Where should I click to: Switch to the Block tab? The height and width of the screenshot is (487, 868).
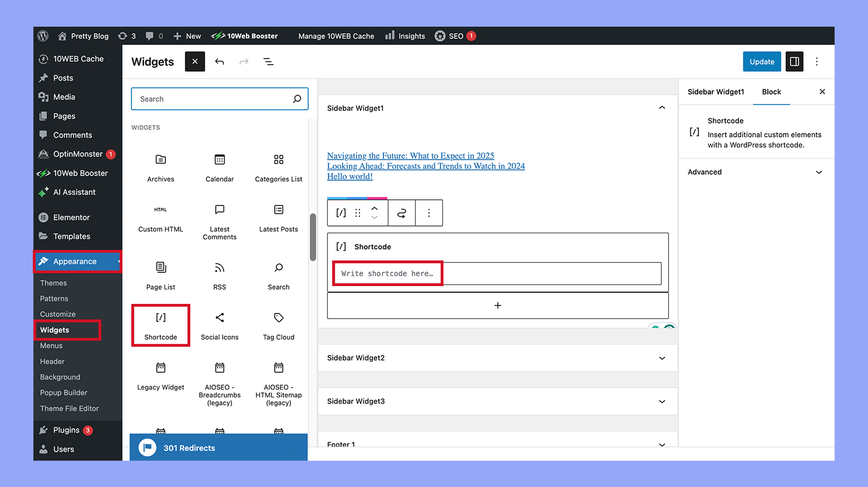coord(771,91)
